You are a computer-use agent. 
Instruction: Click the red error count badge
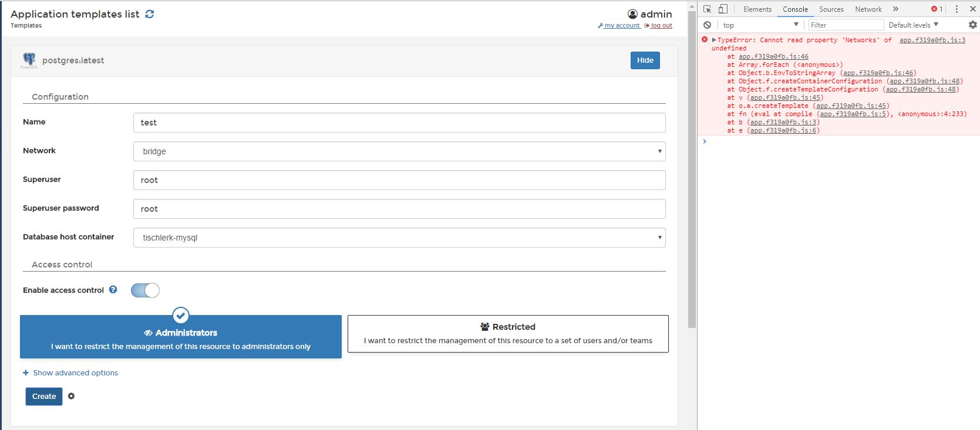pos(937,9)
